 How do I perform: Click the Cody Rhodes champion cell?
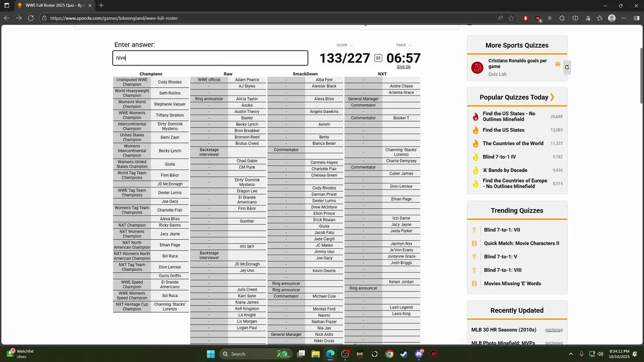point(170,82)
